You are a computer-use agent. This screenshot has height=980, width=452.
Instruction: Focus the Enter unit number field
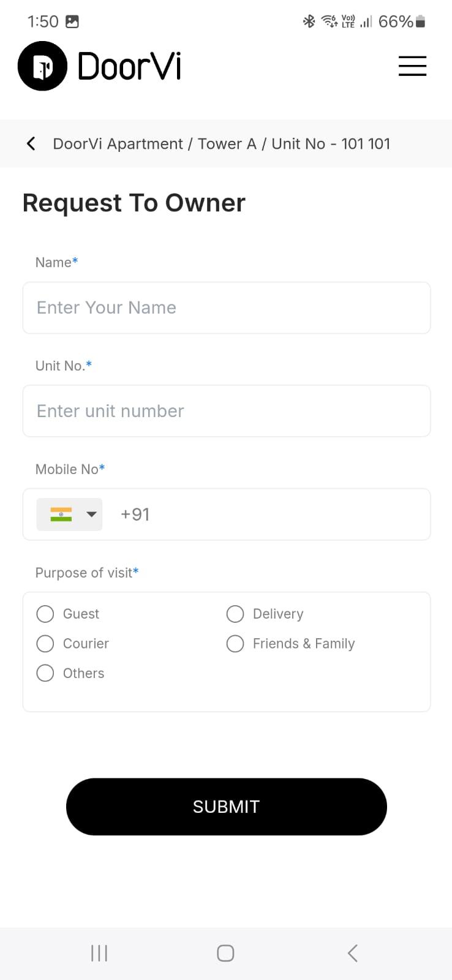(x=227, y=411)
